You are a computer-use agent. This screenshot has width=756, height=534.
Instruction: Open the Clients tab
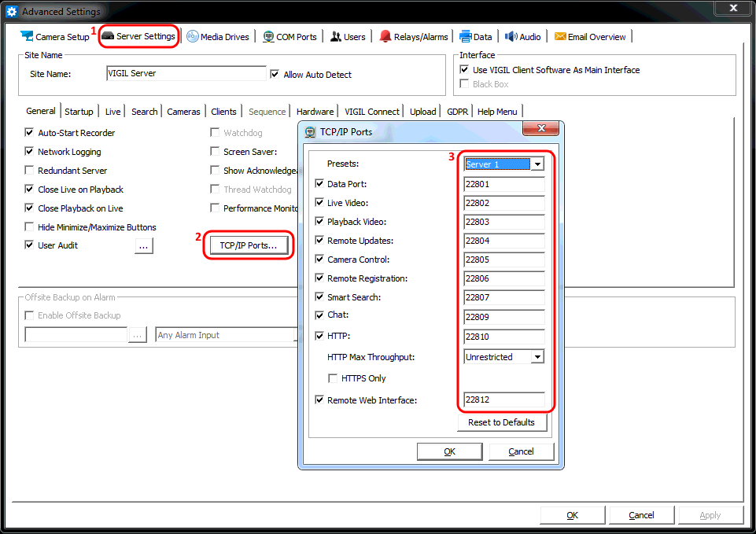tap(223, 112)
